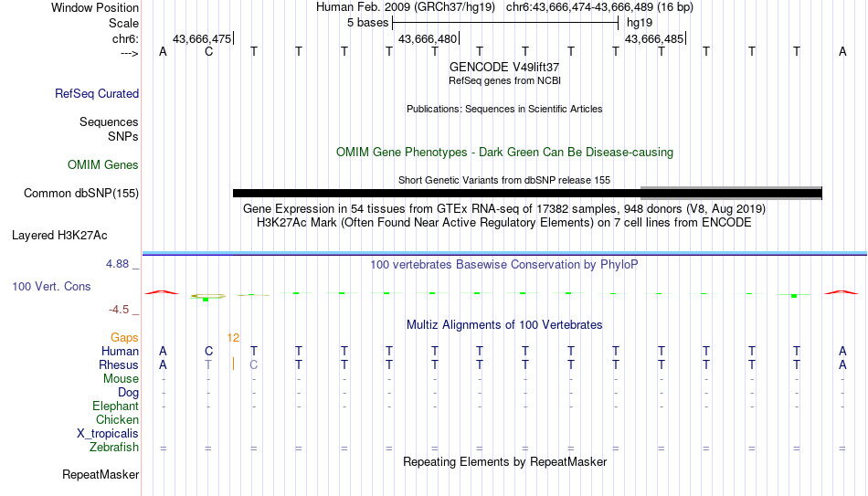The height and width of the screenshot is (496, 868).
Task: Click the hg19 label beside scale bar
Action: point(640,23)
